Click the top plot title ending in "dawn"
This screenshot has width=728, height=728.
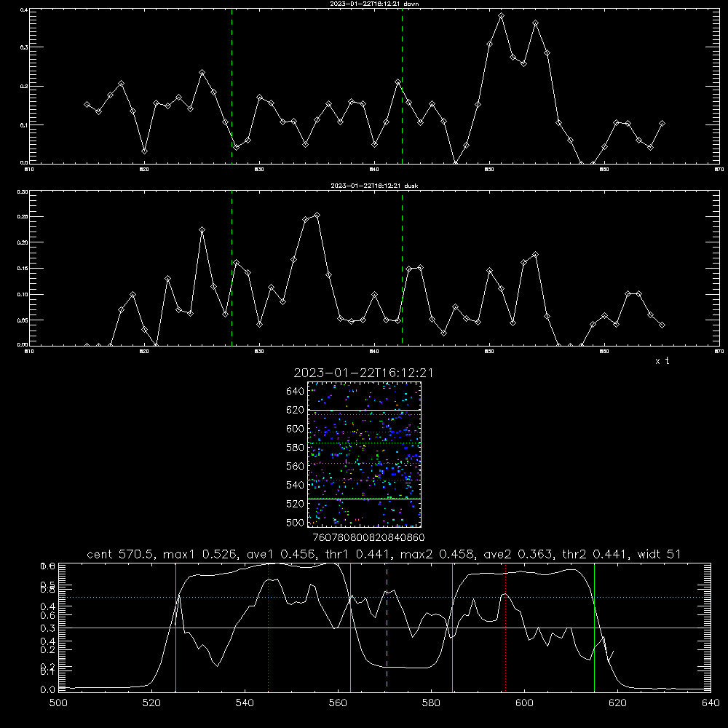pos(374,4)
